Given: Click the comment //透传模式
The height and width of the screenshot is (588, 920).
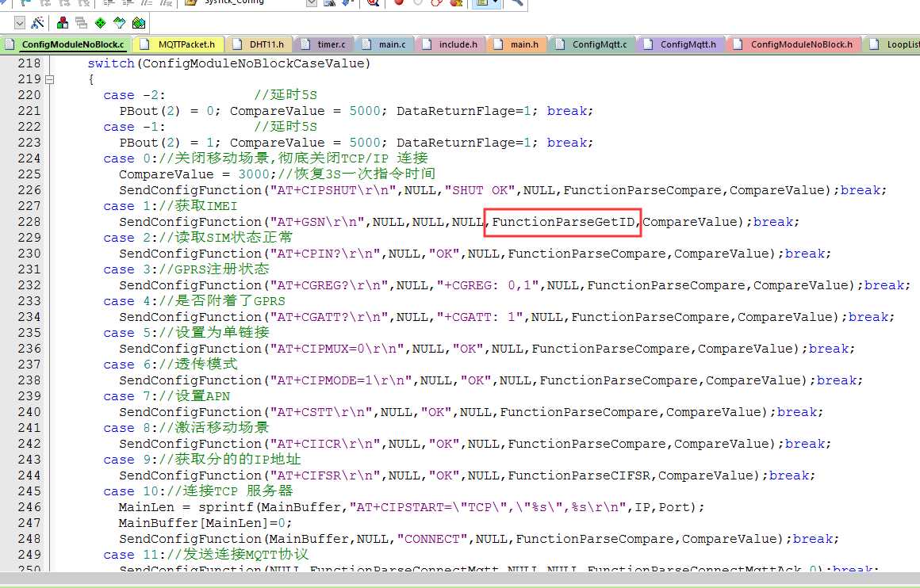Looking at the screenshot, I should click(x=198, y=364).
